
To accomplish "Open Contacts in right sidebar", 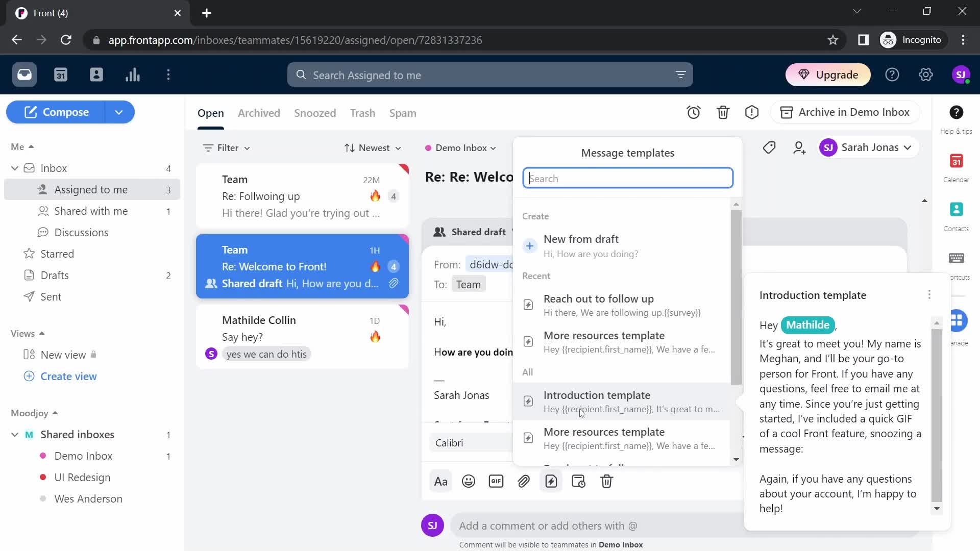I will pyautogui.click(x=956, y=217).
